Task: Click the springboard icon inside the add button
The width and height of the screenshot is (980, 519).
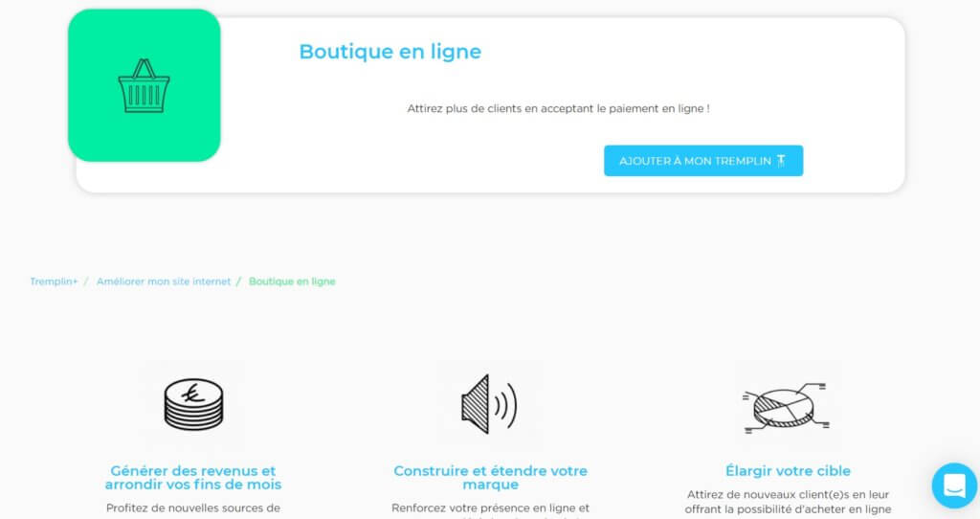Action: pyautogui.click(x=782, y=161)
